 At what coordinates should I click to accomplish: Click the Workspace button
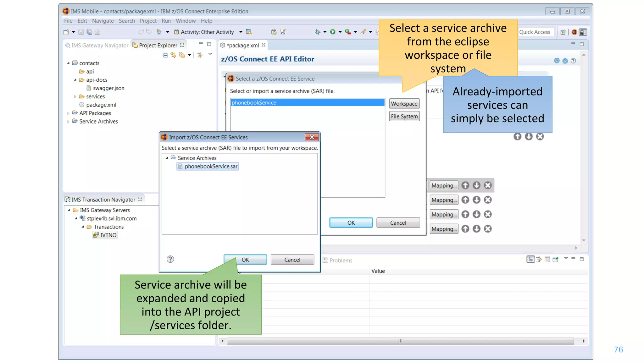[404, 104]
